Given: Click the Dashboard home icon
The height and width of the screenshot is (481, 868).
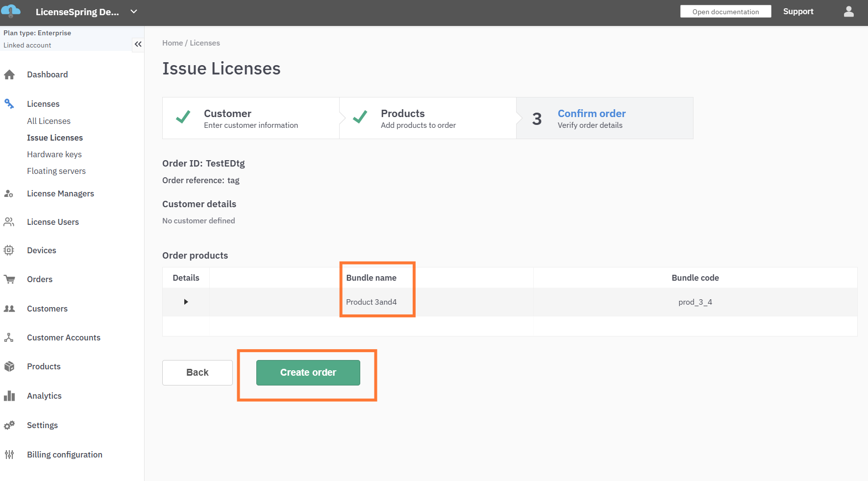Looking at the screenshot, I should [9, 74].
